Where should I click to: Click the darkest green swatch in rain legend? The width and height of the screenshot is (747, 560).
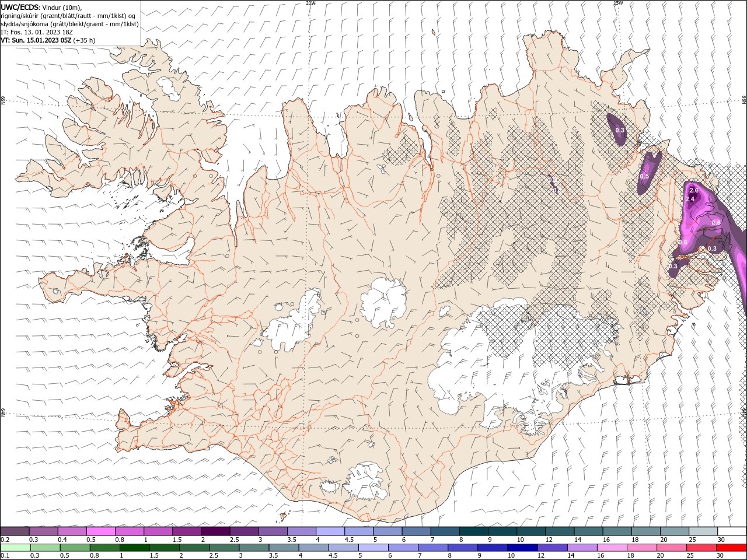(x=134, y=548)
